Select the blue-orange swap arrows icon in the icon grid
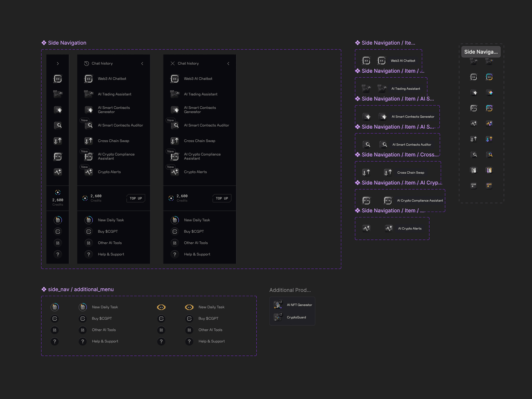 489,139
